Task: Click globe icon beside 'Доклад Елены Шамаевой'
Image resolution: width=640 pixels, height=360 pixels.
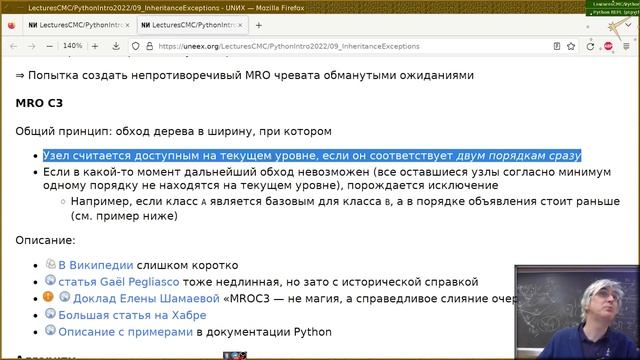Action: pos(64,297)
